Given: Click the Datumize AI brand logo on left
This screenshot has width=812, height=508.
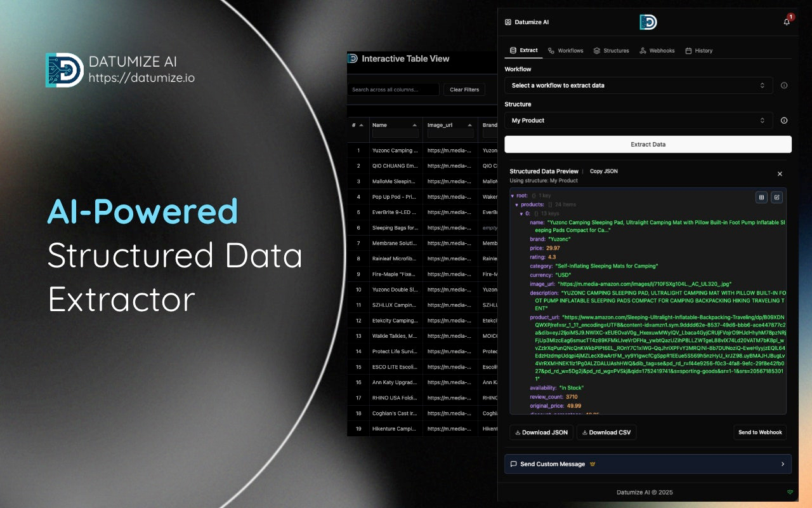Looking at the screenshot, I should (x=64, y=70).
